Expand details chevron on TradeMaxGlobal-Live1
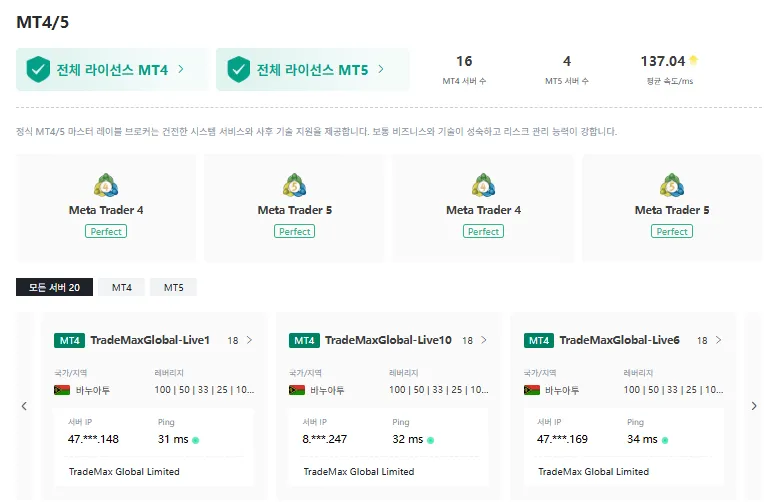Image resolution: width=770 pixels, height=502 pixels. pyautogui.click(x=249, y=340)
